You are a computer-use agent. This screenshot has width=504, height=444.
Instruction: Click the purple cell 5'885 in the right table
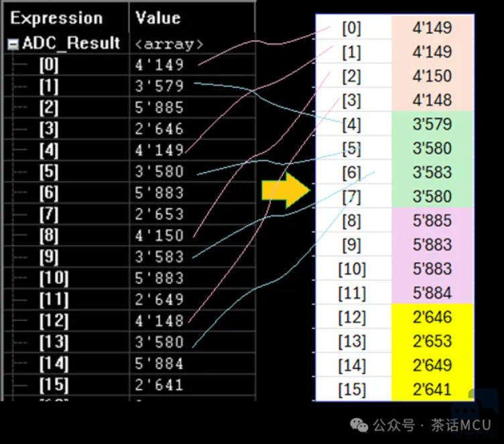coord(432,220)
